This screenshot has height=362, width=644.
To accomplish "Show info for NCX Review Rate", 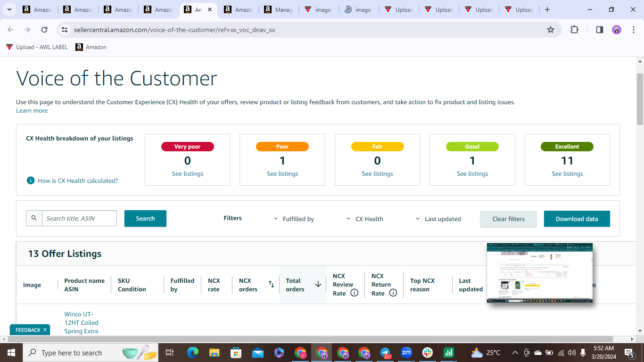I will (x=355, y=293).
